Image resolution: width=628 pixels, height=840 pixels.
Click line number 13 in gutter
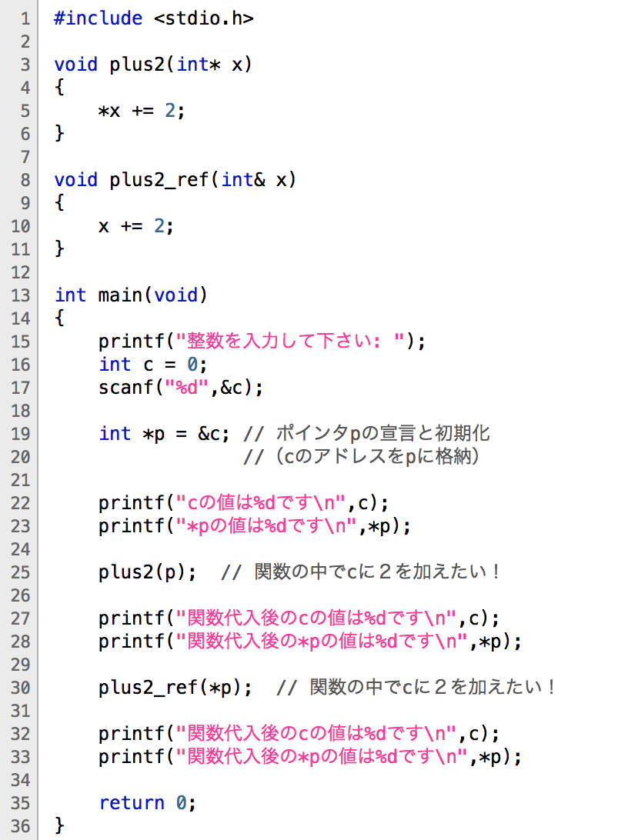coord(20,295)
